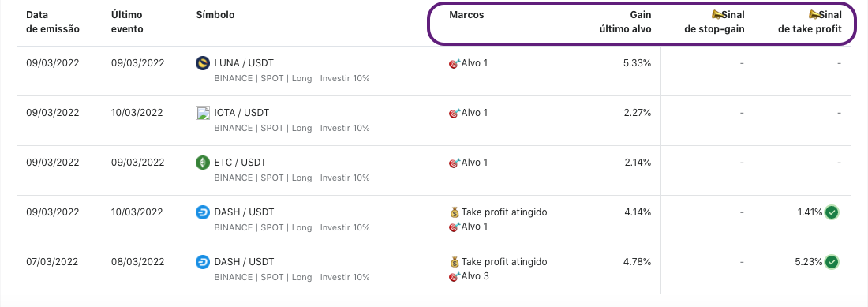The width and height of the screenshot is (868, 307).
Task: Click the money bag icon beside 4.14% row
Action: (x=455, y=212)
